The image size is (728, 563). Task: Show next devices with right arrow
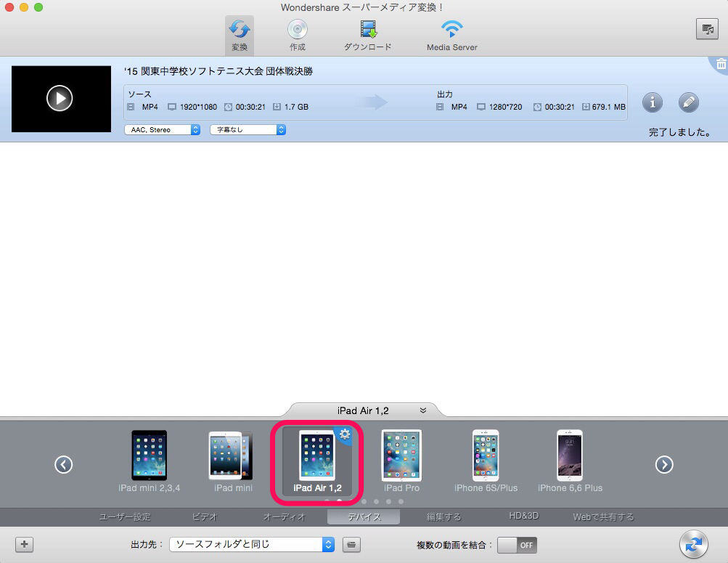pyautogui.click(x=664, y=464)
